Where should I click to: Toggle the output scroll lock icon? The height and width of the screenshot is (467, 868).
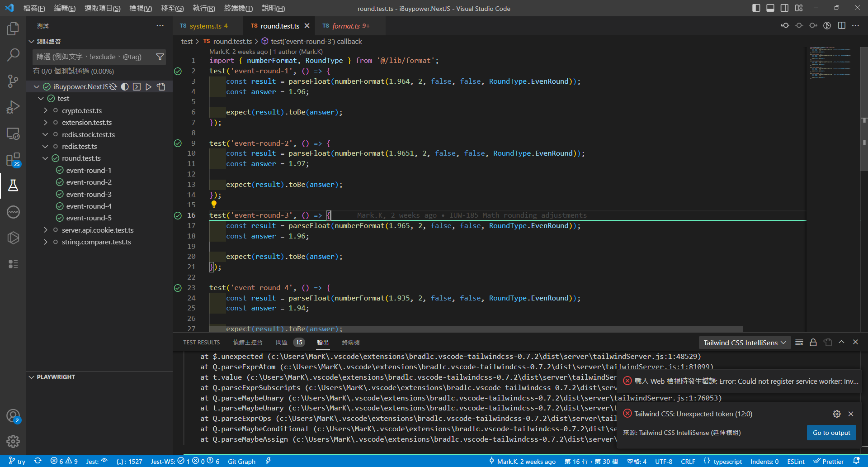pos(813,343)
